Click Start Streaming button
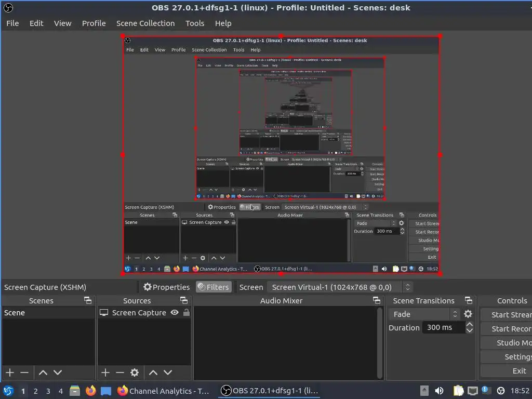 (x=506, y=315)
